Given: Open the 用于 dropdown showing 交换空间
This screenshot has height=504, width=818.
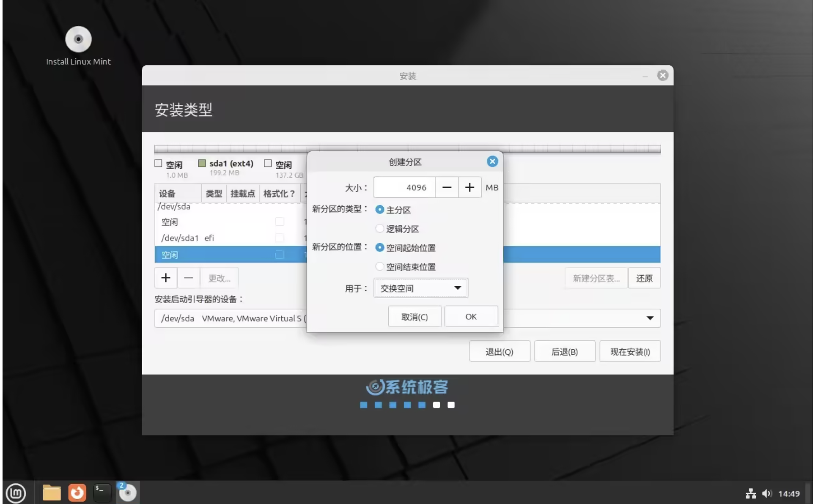Looking at the screenshot, I should 421,288.
